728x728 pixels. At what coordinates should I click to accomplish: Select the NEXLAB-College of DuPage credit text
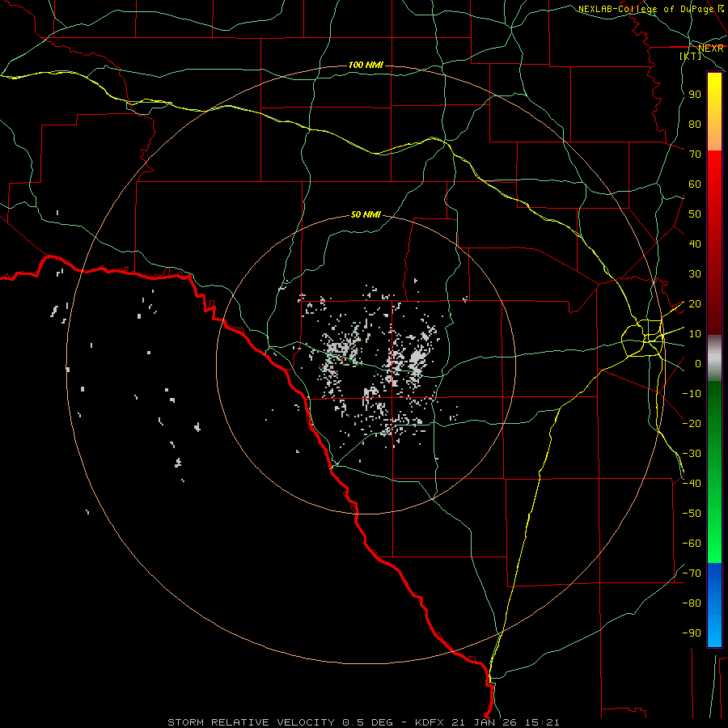[645, 9]
